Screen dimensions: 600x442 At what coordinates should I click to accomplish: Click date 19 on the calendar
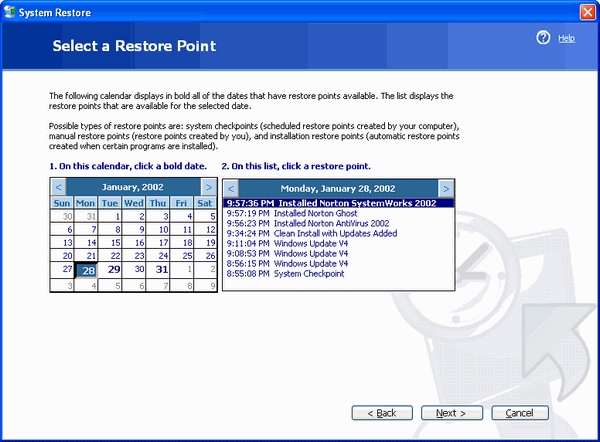click(x=205, y=243)
